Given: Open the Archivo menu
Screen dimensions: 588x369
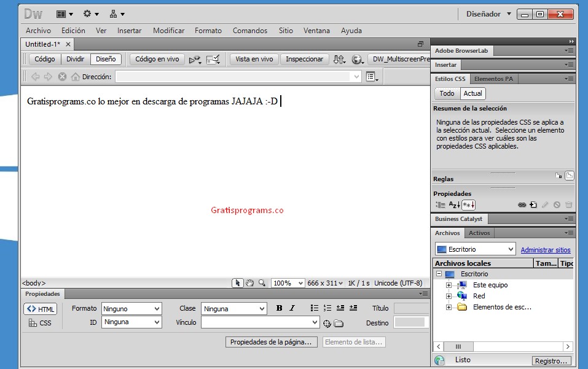Looking at the screenshot, I should click(38, 31).
